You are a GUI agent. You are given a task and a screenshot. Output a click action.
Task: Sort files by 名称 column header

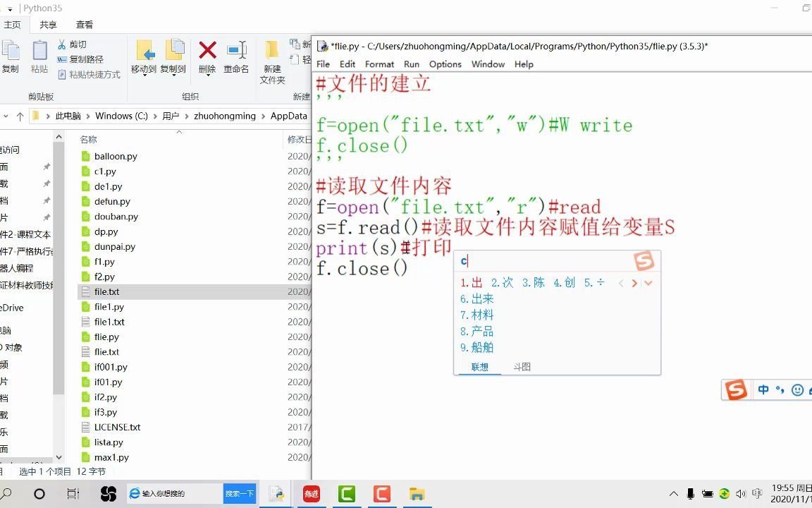point(89,140)
